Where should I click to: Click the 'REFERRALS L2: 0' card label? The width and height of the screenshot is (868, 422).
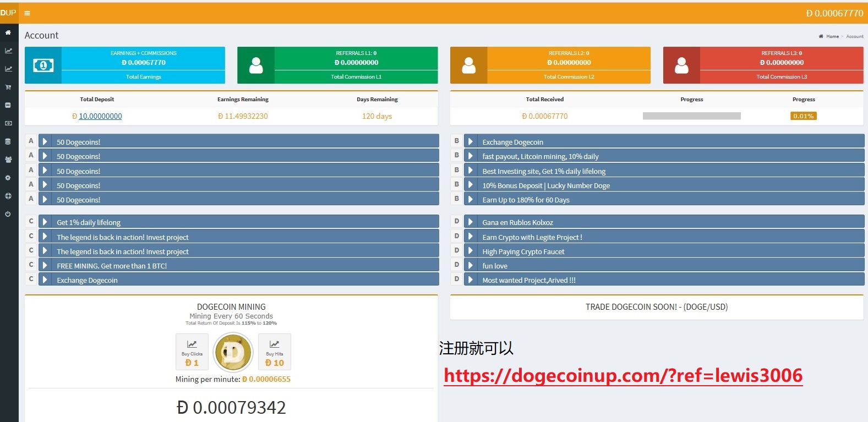click(x=569, y=53)
